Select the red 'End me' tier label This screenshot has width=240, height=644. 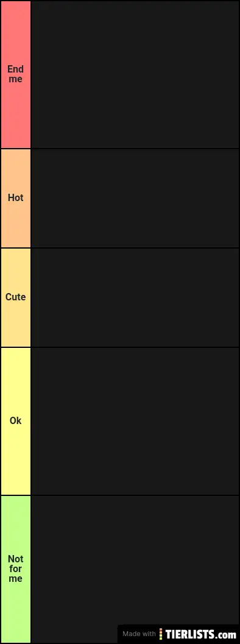(16, 74)
